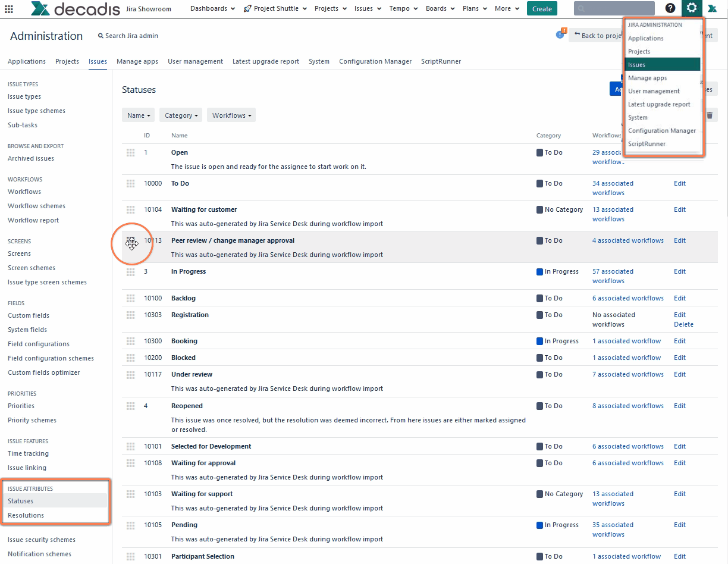The image size is (728, 564).
Task: Open Edit for the Registration status
Action: coord(679,315)
